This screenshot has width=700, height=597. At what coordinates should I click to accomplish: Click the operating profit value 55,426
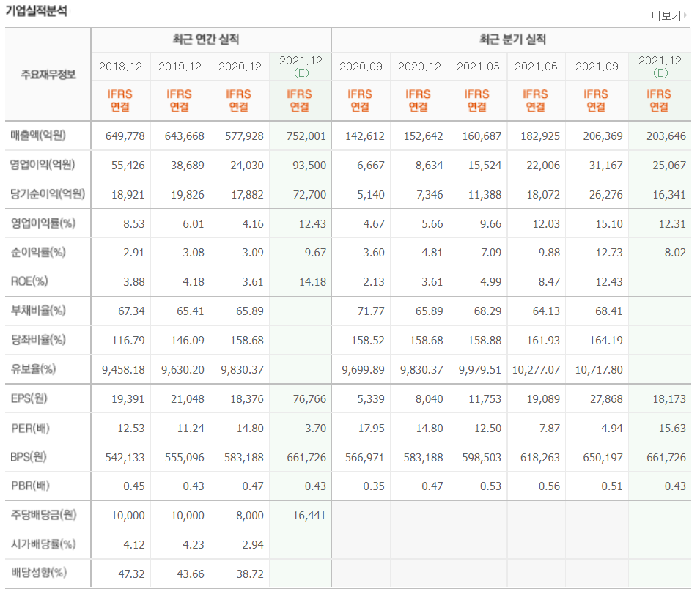[128, 166]
